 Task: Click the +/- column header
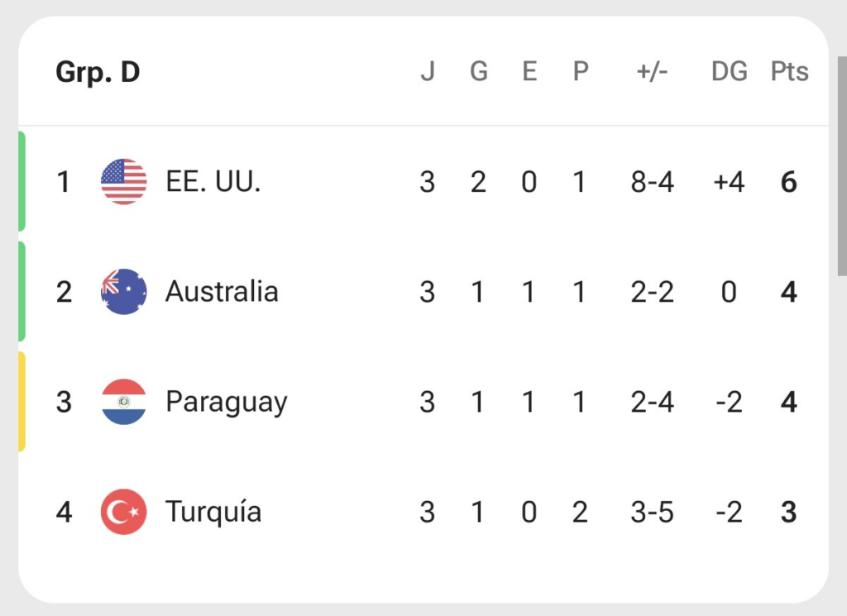[x=652, y=71]
